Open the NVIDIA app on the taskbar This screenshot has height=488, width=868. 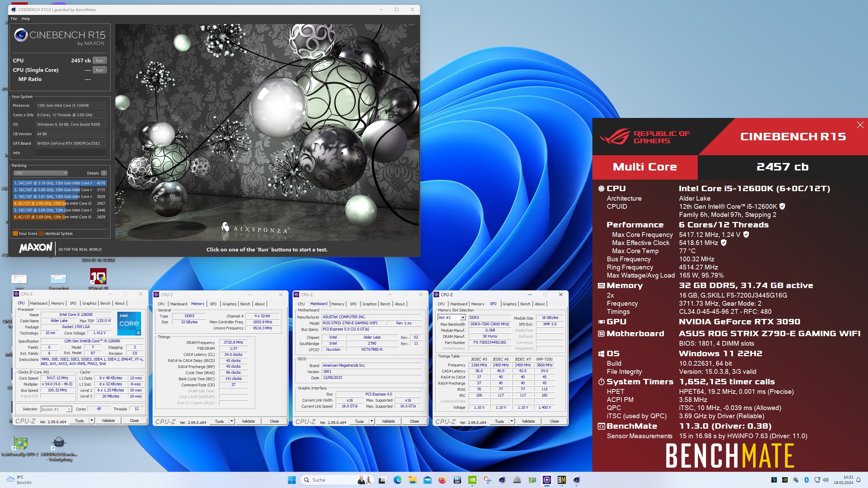click(472, 480)
